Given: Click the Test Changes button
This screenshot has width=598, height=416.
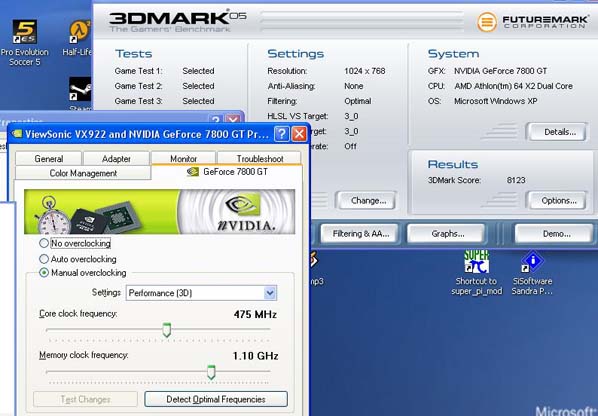Looking at the screenshot, I should [x=85, y=399].
